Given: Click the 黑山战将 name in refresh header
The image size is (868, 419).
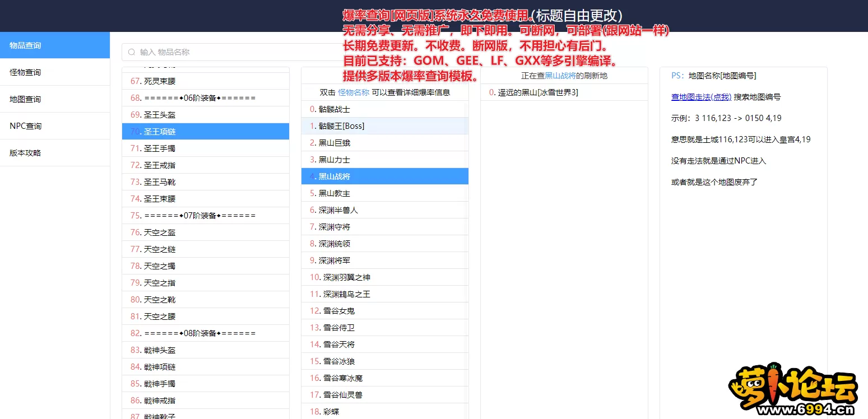Looking at the screenshot, I should [x=560, y=76].
